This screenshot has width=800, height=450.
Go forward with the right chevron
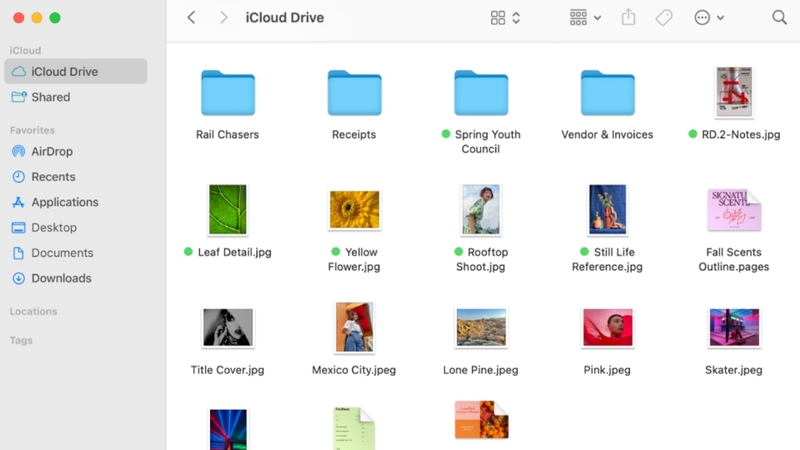tap(223, 17)
